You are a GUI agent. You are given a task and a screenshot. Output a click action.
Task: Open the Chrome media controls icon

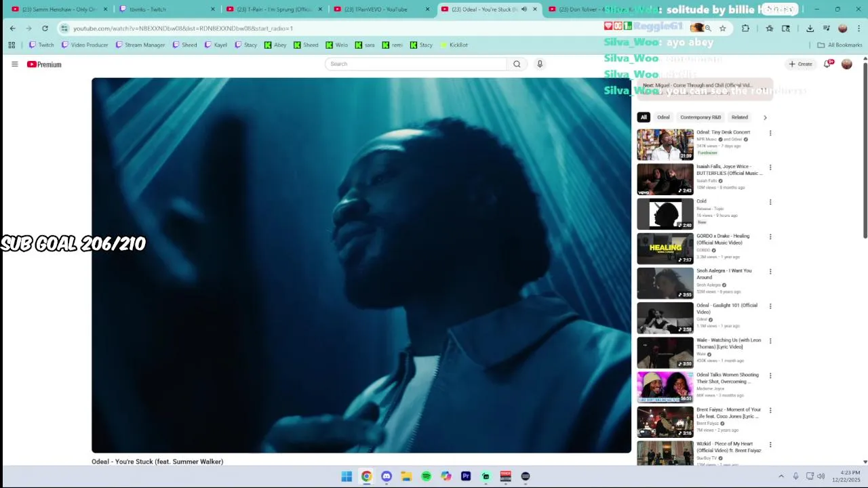point(826,28)
